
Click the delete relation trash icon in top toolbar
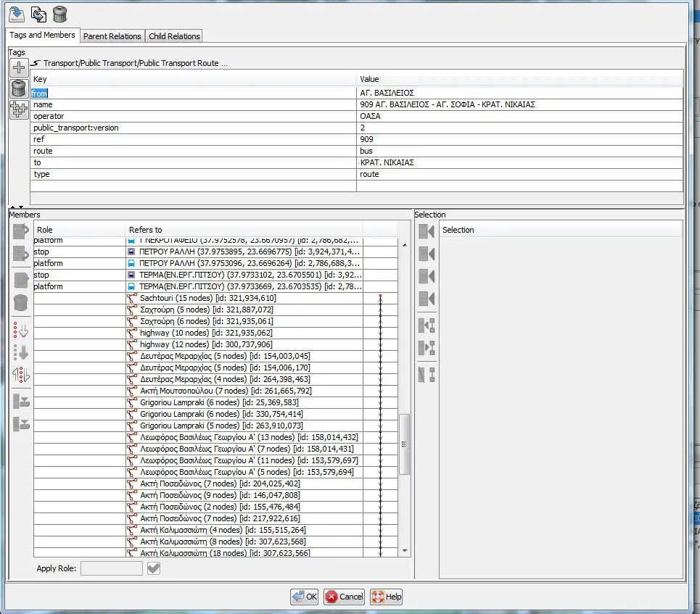(x=59, y=14)
